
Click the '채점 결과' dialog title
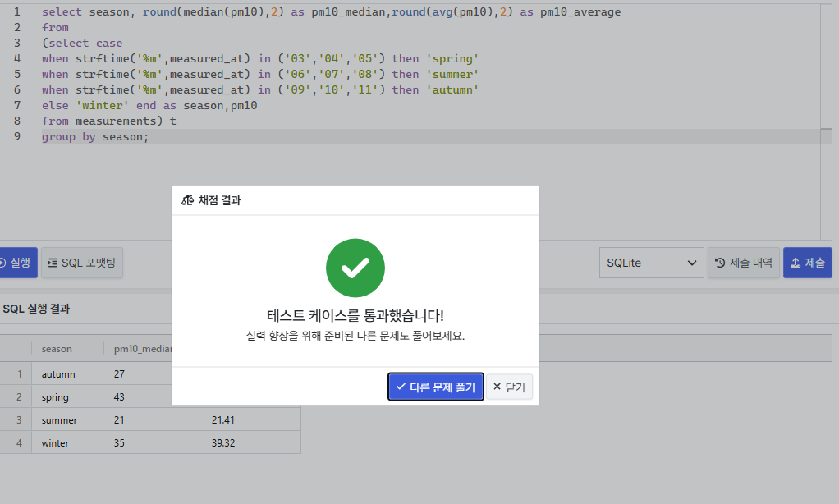point(219,200)
